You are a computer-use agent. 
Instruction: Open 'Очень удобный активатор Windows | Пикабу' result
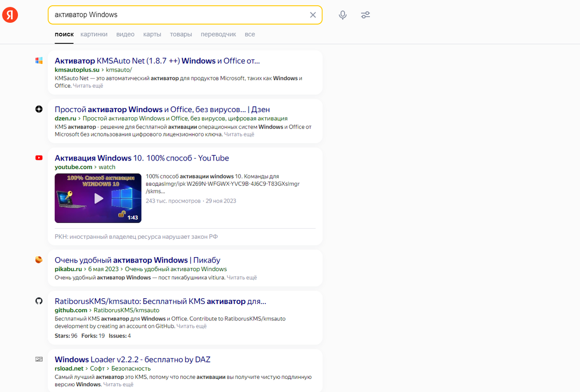[x=138, y=260]
